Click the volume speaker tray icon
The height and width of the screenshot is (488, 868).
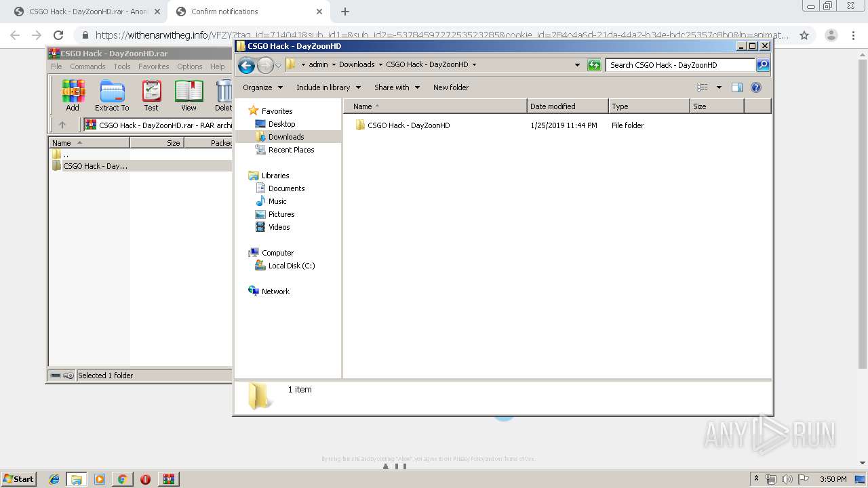(787, 479)
